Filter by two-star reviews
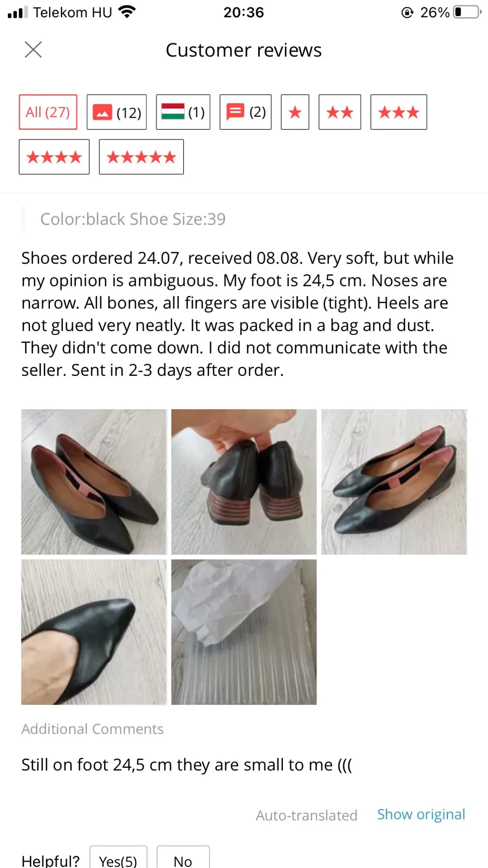Screen dimensions: 488x868 [340, 112]
